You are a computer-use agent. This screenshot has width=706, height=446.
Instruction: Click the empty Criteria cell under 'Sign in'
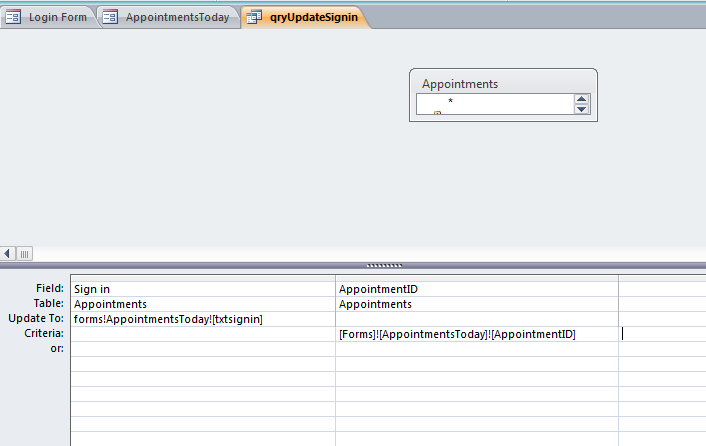(203, 334)
